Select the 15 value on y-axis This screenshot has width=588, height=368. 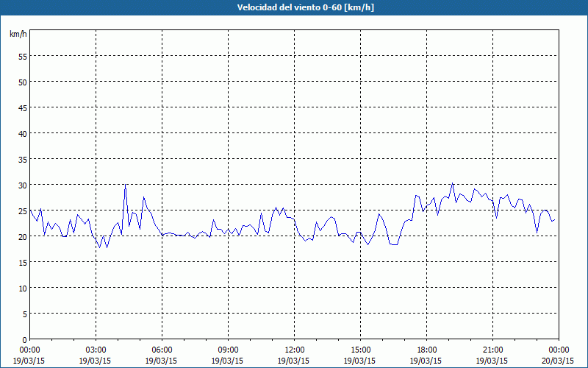pos(23,263)
